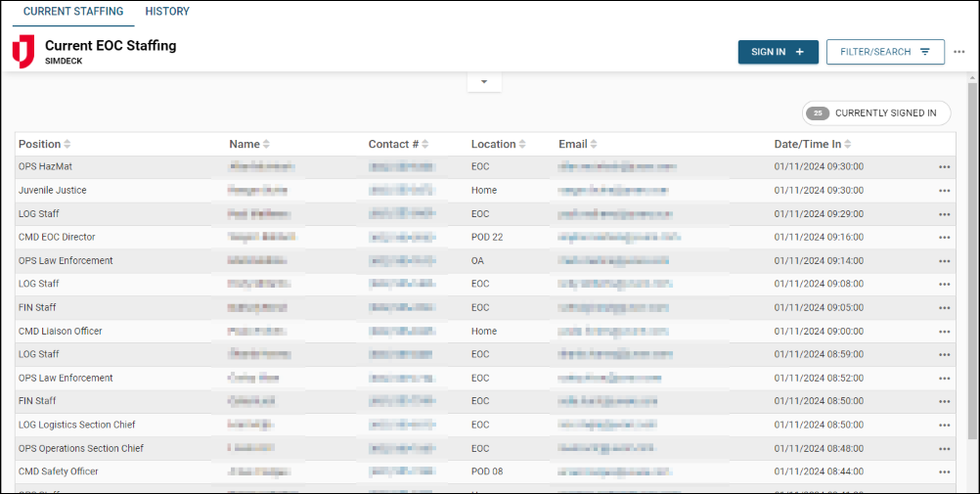Viewport: 980px width, 494px height.
Task: Open row actions for LOG Logistics Section Chief
Action: click(x=944, y=426)
